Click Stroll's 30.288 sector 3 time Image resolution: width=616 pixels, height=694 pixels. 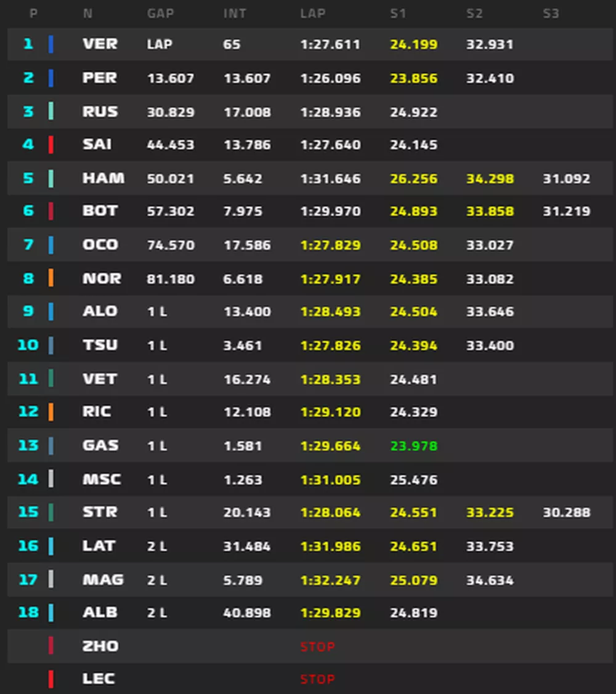click(566, 512)
